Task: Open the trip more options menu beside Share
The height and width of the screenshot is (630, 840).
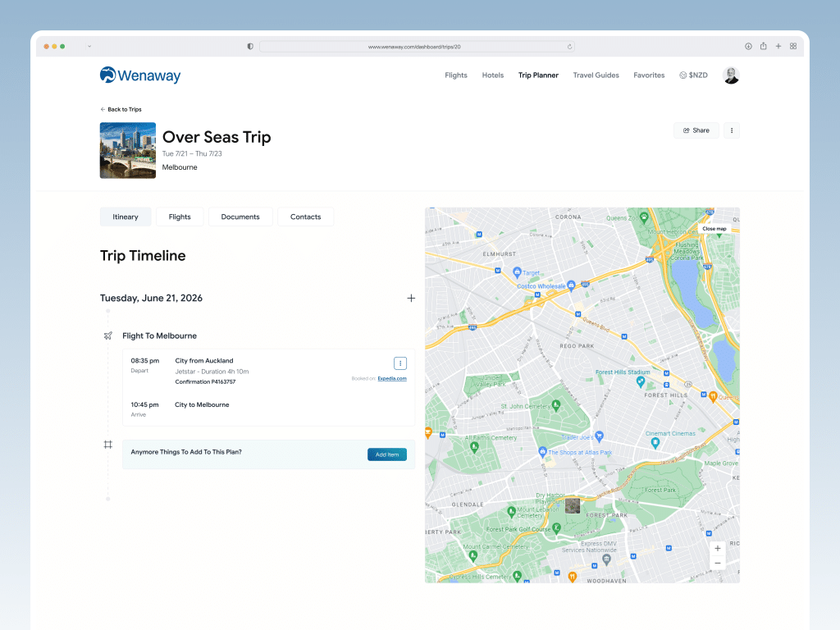Action: pyautogui.click(x=732, y=130)
